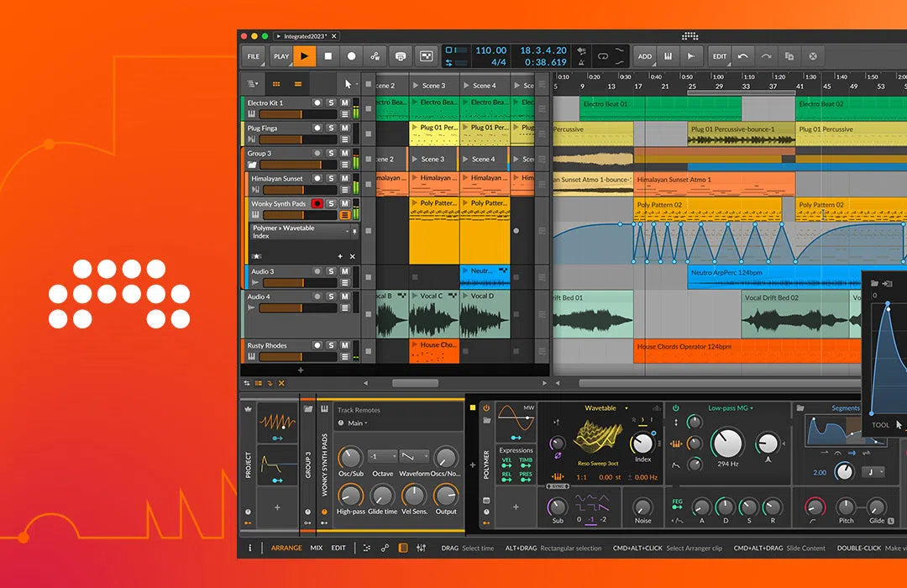Click the ADD button in the toolbar
The height and width of the screenshot is (588, 907).
coord(645,55)
